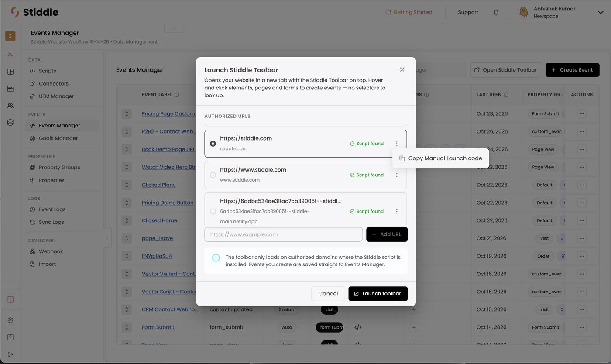This screenshot has height=364, width=611.
Task: Open actions menu for Pricing Page Custom row
Action: (582, 114)
